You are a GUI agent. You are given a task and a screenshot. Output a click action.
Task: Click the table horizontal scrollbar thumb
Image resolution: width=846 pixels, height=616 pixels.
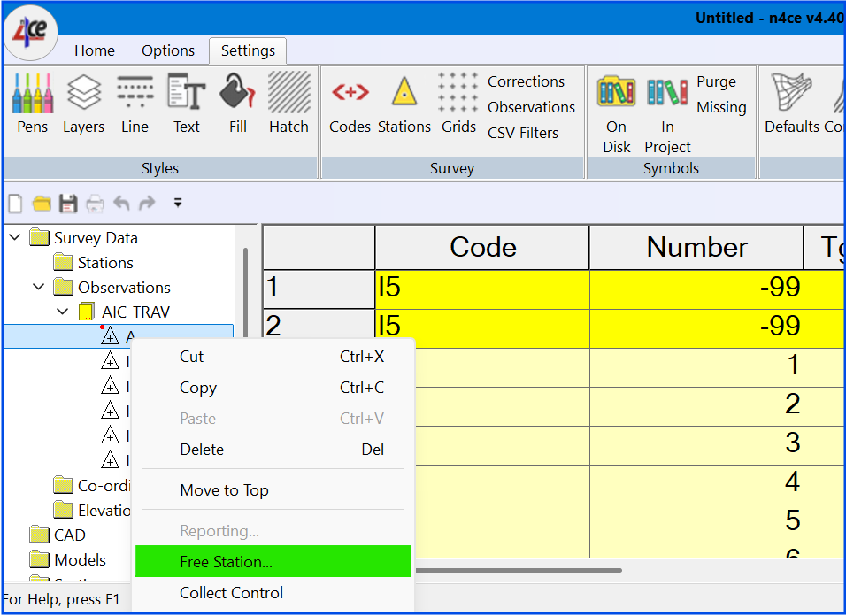(x=518, y=570)
